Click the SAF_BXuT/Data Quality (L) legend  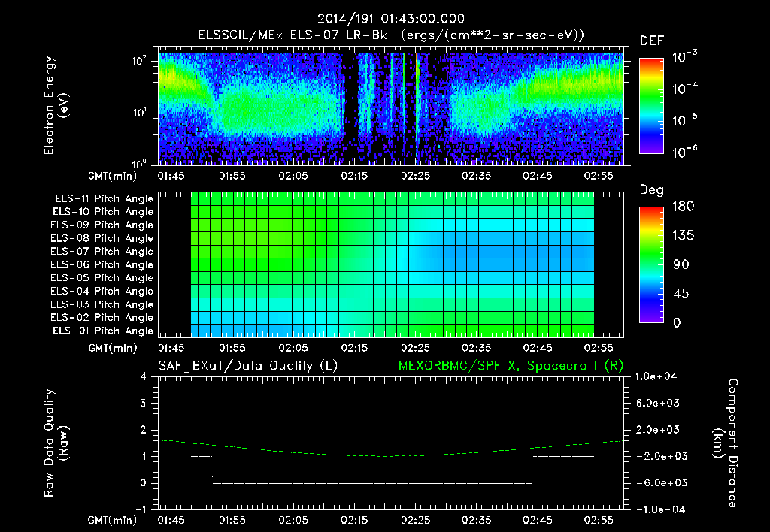click(x=248, y=366)
